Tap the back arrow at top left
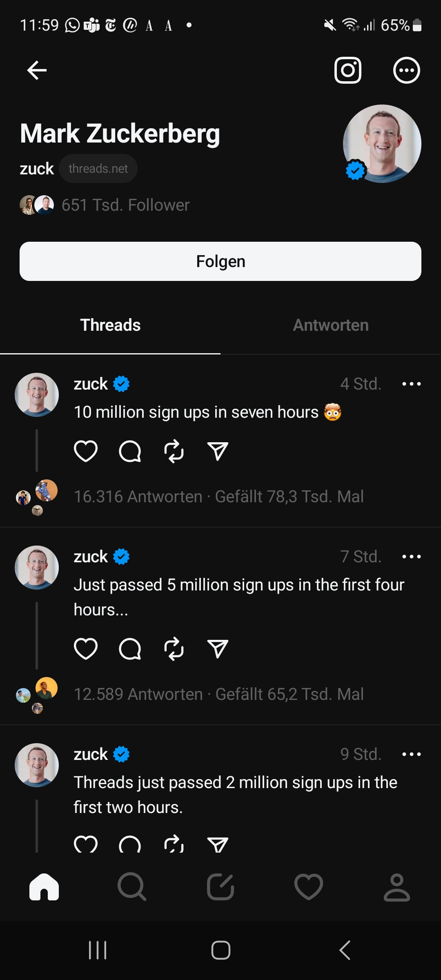Viewport: 441px width, 980px height. (37, 70)
